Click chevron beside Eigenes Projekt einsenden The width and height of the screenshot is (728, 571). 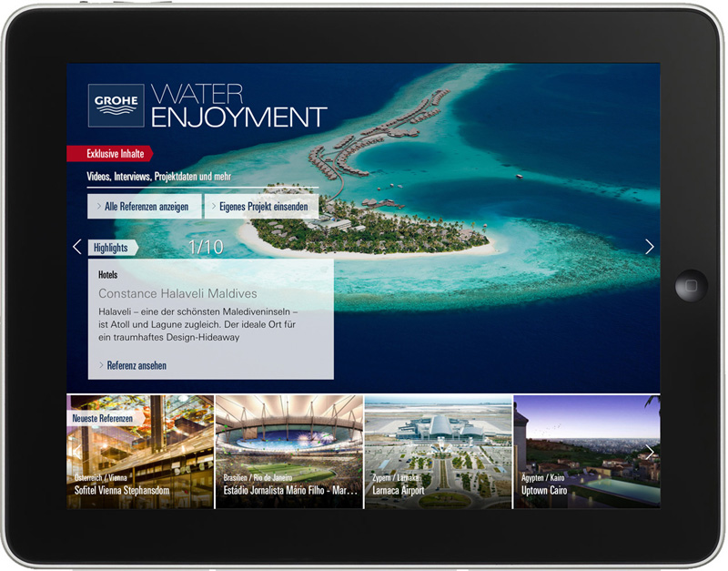(x=214, y=207)
